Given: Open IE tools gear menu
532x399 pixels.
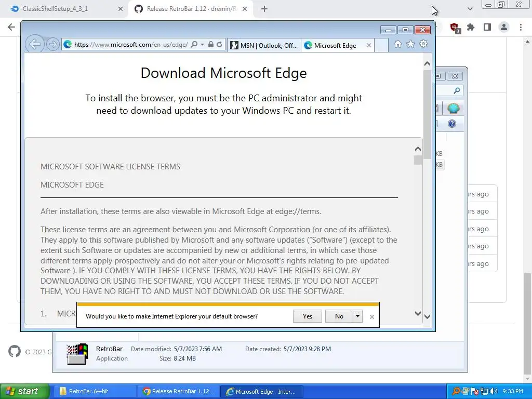Looking at the screenshot, I should [x=423, y=44].
